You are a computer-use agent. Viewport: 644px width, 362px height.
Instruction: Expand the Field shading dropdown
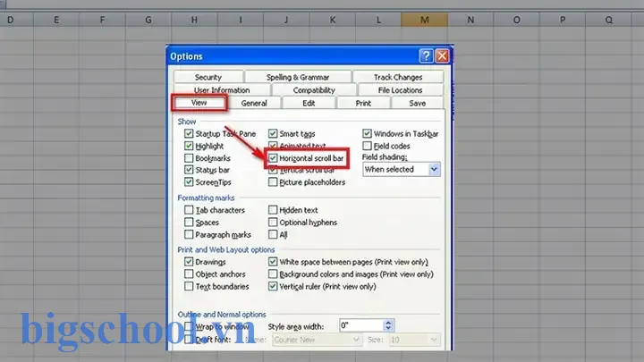pos(434,169)
